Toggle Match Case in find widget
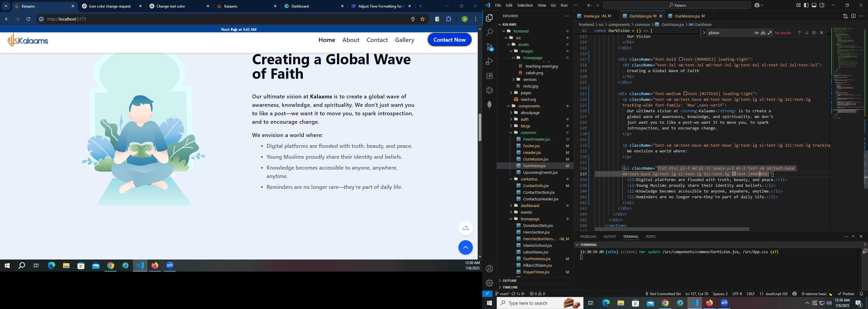The height and width of the screenshot is (309, 868). click(x=756, y=33)
